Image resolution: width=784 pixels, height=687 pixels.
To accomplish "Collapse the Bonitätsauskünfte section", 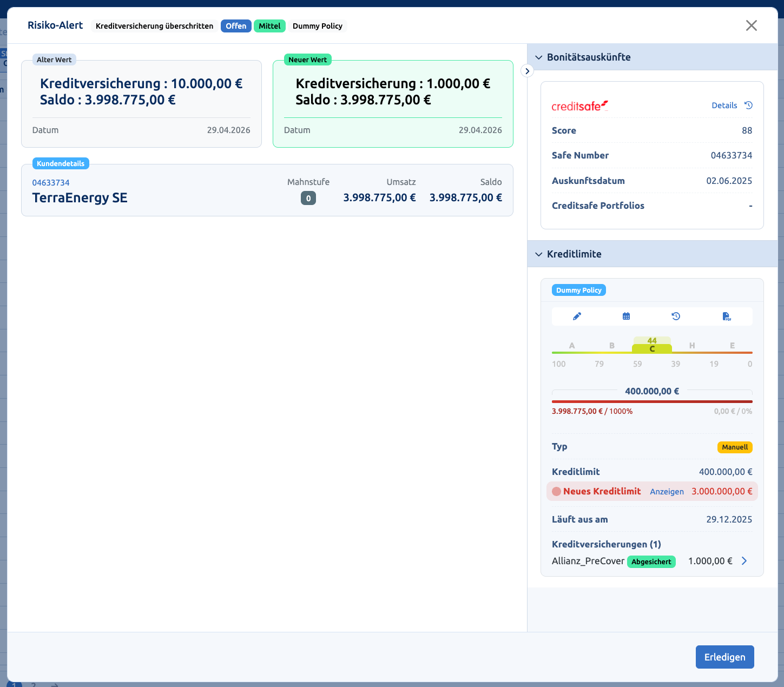I will [539, 57].
